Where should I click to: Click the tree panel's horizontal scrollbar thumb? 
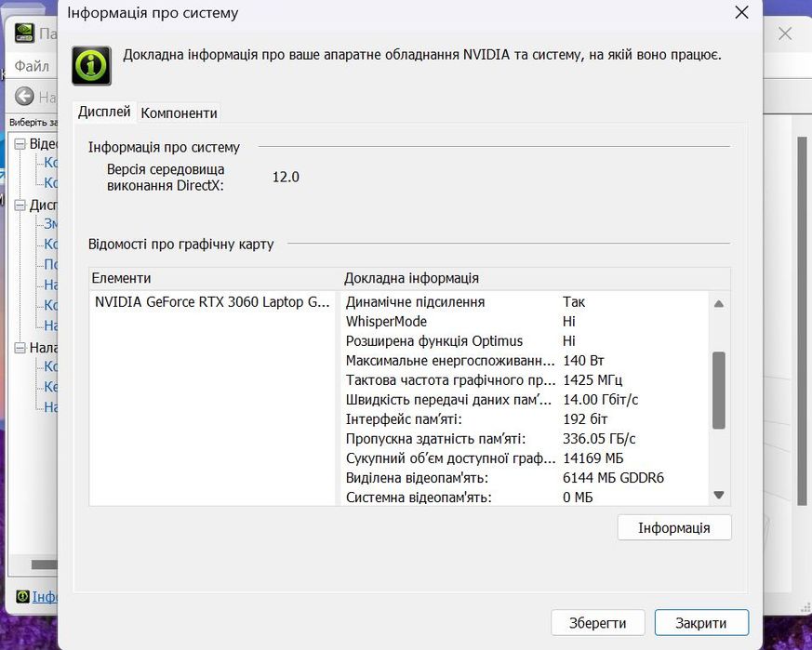[x=45, y=564]
